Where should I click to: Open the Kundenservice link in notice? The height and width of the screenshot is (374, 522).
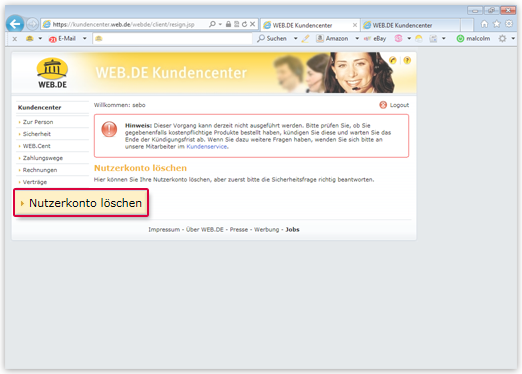click(207, 147)
